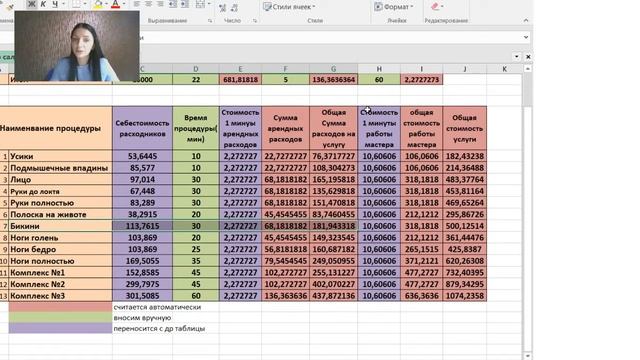Select header 'Время процедуры(мин)'

[196, 128]
